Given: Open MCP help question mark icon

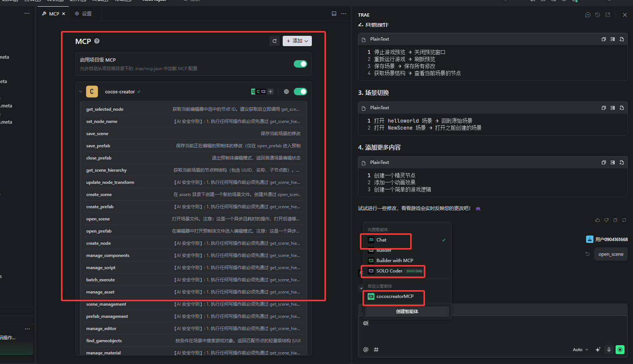Looking at the screenshot, I should (97, 41).
